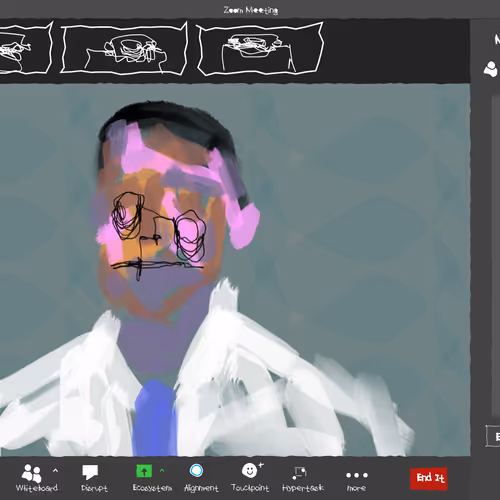Click the red End It button
500x500 pixels.
click(429, 478)
